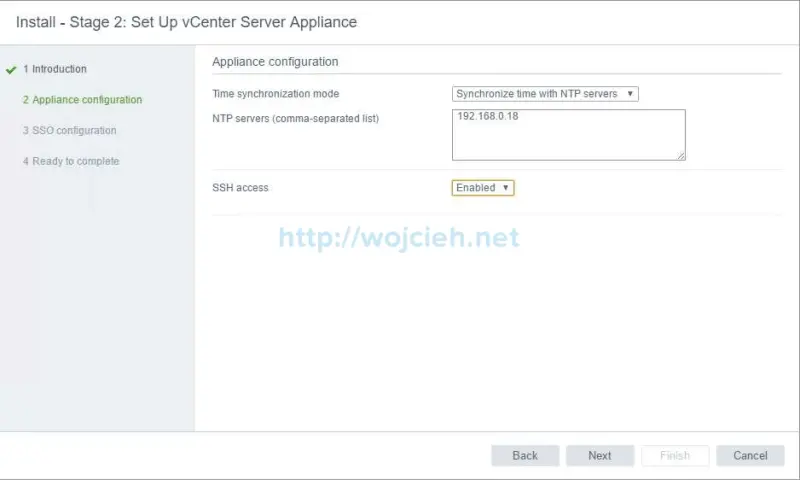Image resolution: width=800 pixels, height=480 pixels.
Task: Click the greyed-out Finish button
Action: pyautogui.click(x=675, y=456)
